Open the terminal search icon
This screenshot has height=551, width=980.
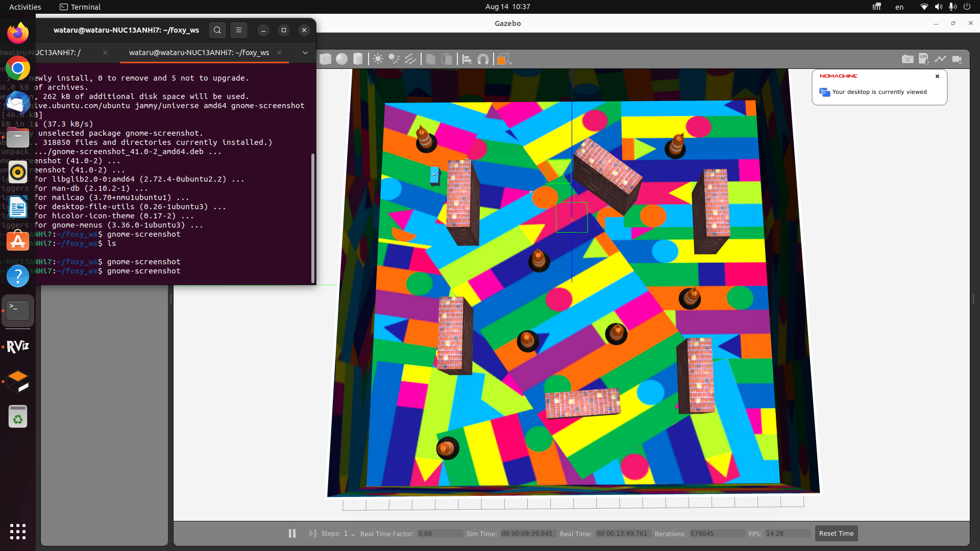pyautogui.click(x=217, y=30)
